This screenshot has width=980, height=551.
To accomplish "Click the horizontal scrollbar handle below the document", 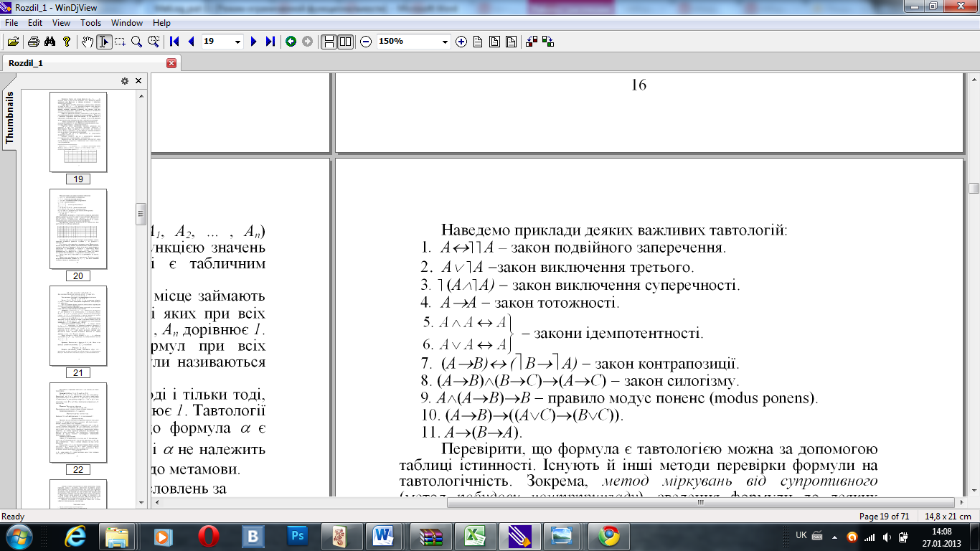I will coord(701,503).
